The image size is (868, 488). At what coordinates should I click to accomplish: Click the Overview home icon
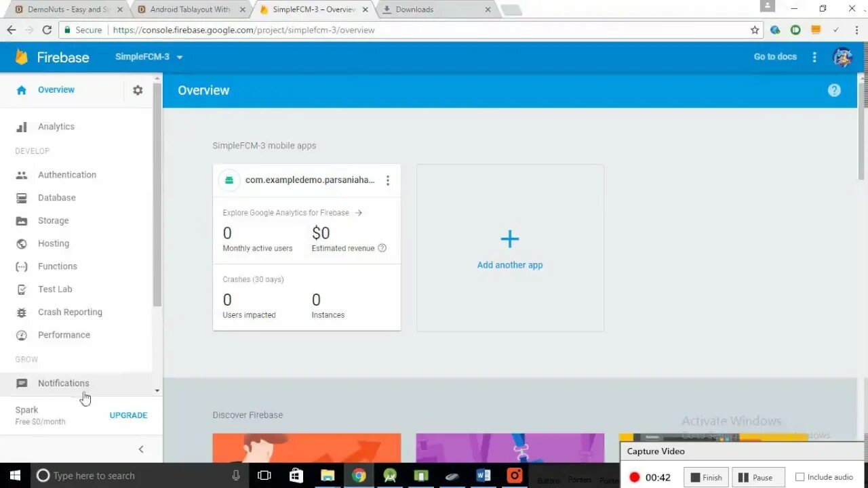[22, 90]
